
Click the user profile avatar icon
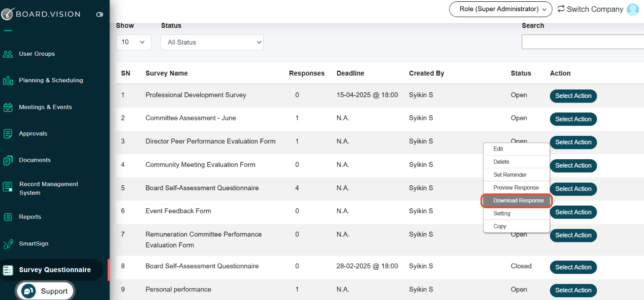coord(633,9)
